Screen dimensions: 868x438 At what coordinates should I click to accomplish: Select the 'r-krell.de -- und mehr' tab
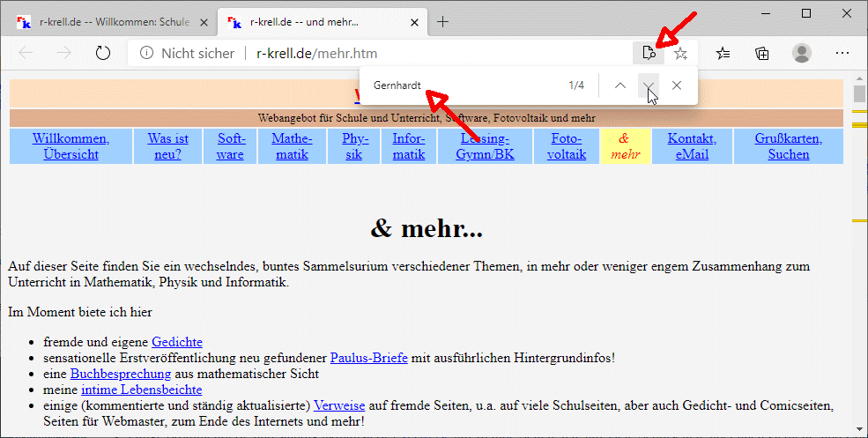(313, 21)
